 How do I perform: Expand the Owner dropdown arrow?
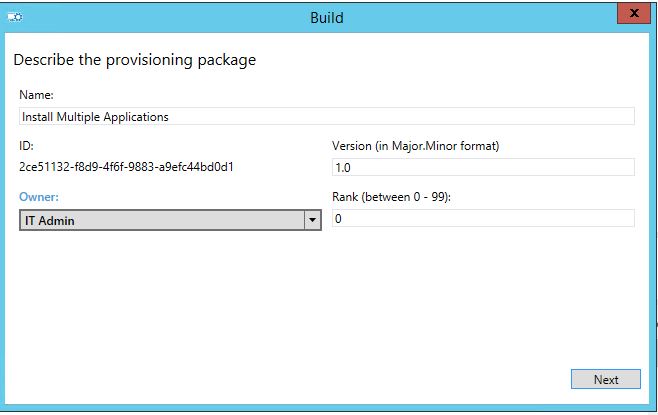(x=312, y=220)
